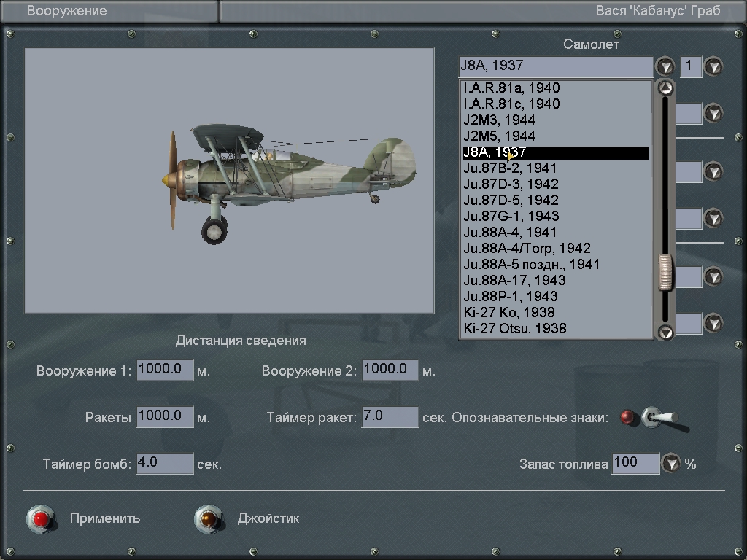Click the Таймер бомб seconds field

coord(165,463)
